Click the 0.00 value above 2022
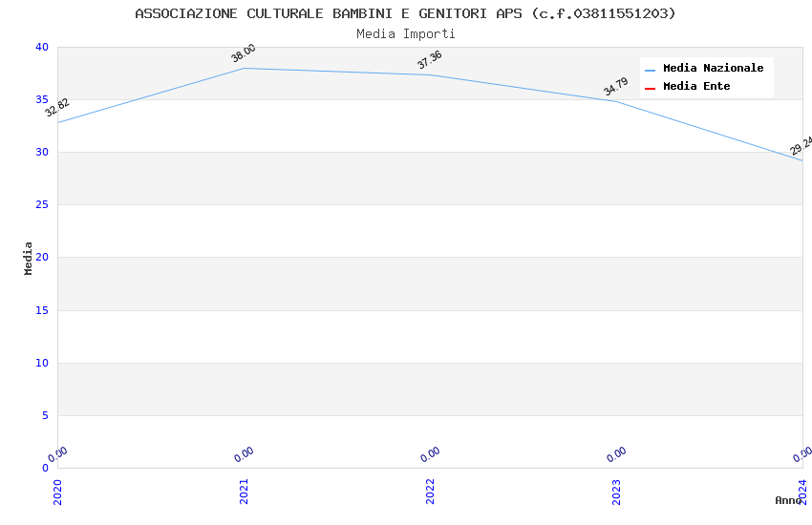 point(430,454)
